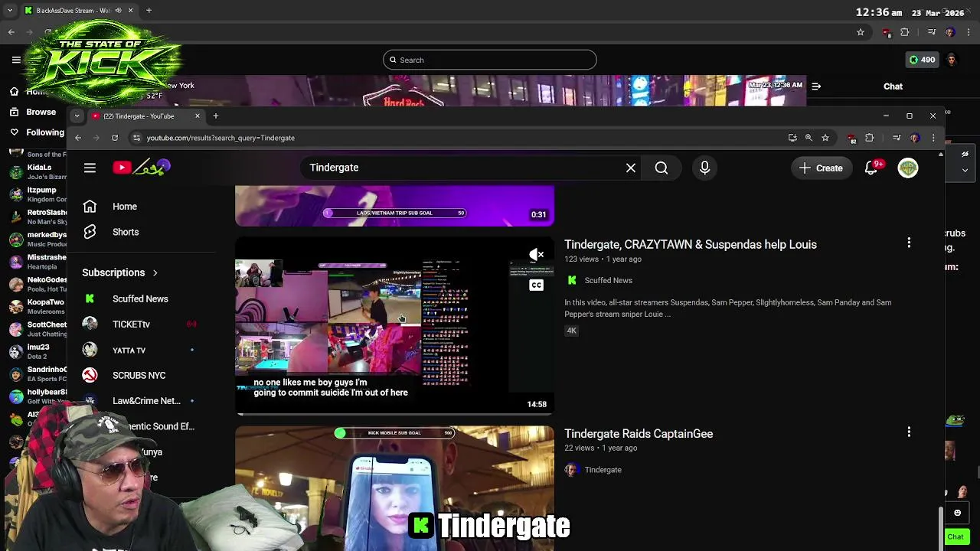Open the Scuffed News subscription

coord(140,299)
